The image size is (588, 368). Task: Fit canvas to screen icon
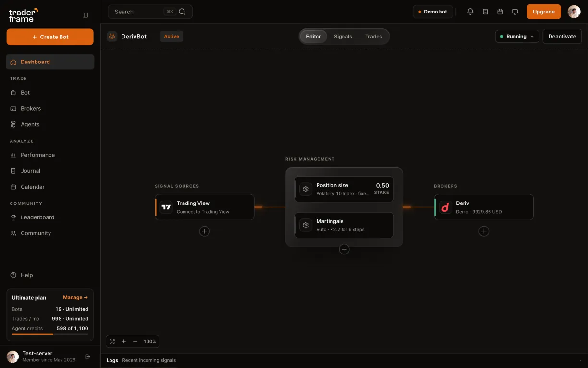point(112,342)
